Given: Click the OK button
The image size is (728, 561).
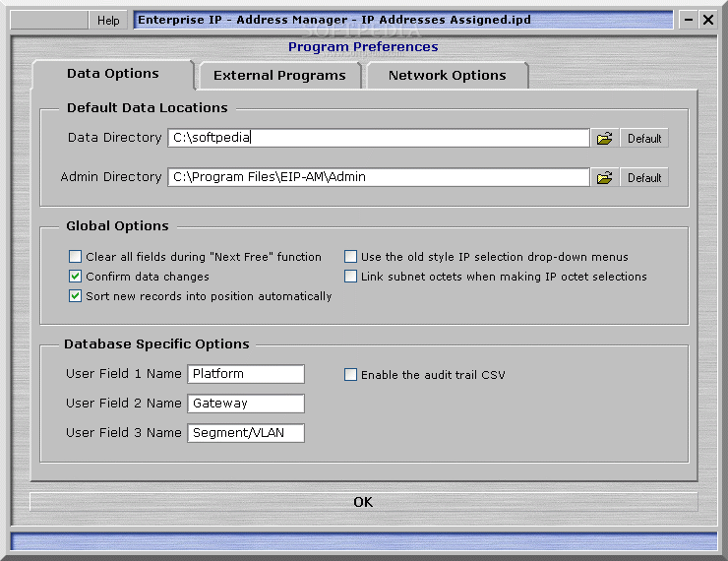Looking at the screenshot, I should [x=364, y=502].
